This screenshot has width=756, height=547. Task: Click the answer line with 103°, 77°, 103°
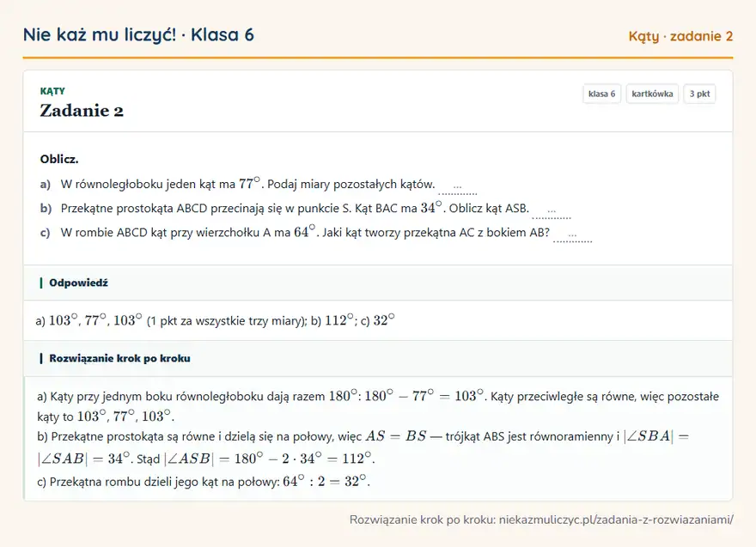point(215,320)
